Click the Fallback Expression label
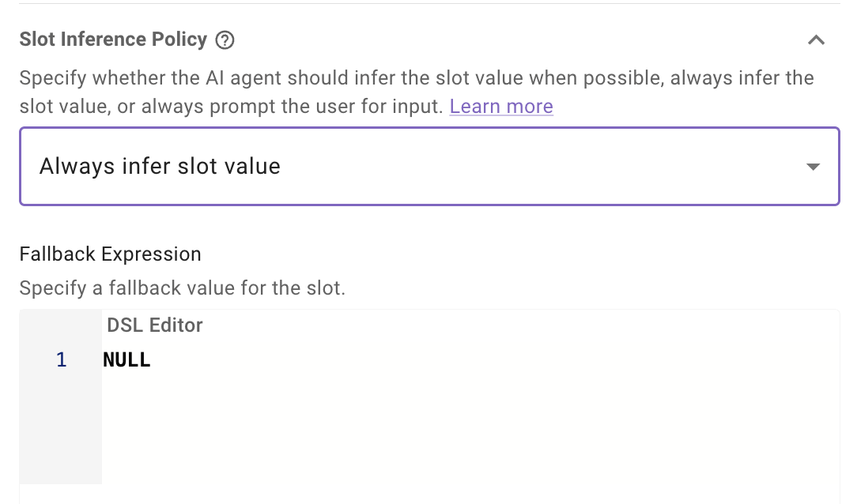This screenshot has width=857, height=504. 110,254
